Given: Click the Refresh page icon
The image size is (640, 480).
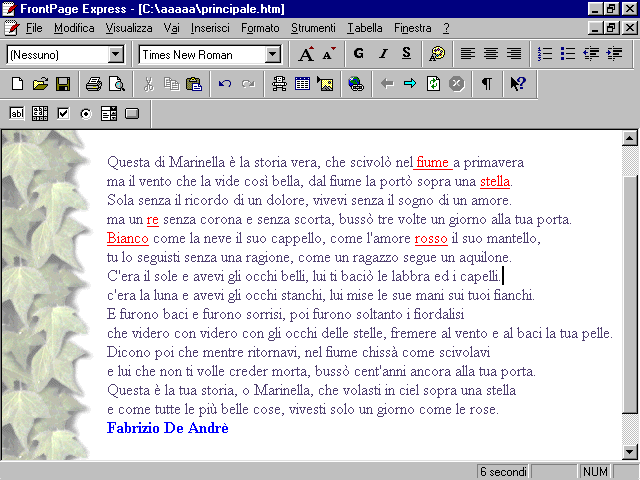Looking at the screenshot, I should (x=433, y=84).
